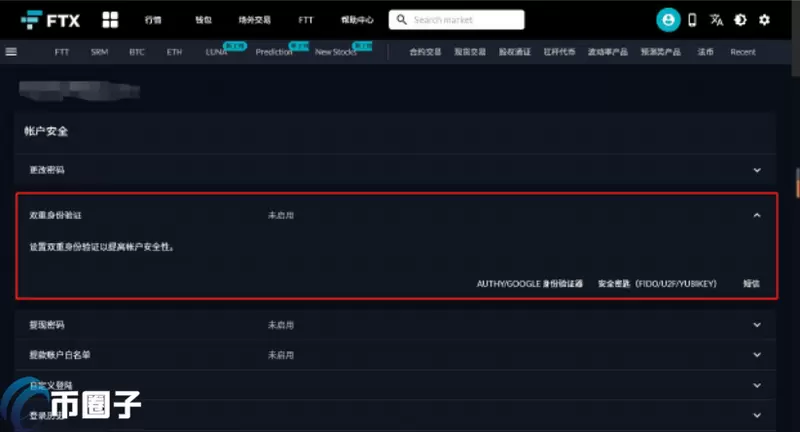The image size is (800, 432).
Task: Open the hamburger menu icon
Action: pyautogui.click(x=12, y=51)
